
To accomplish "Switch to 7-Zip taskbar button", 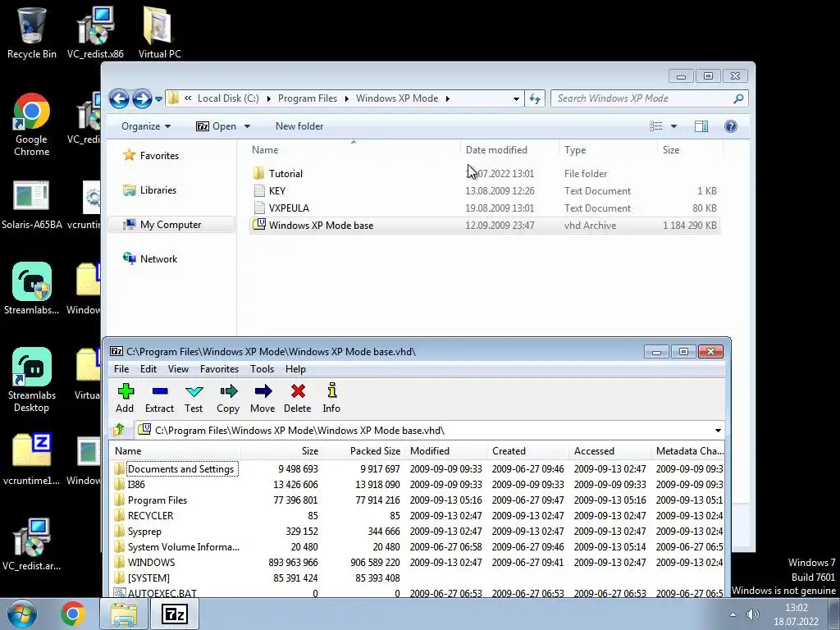I will pos(175,614).
